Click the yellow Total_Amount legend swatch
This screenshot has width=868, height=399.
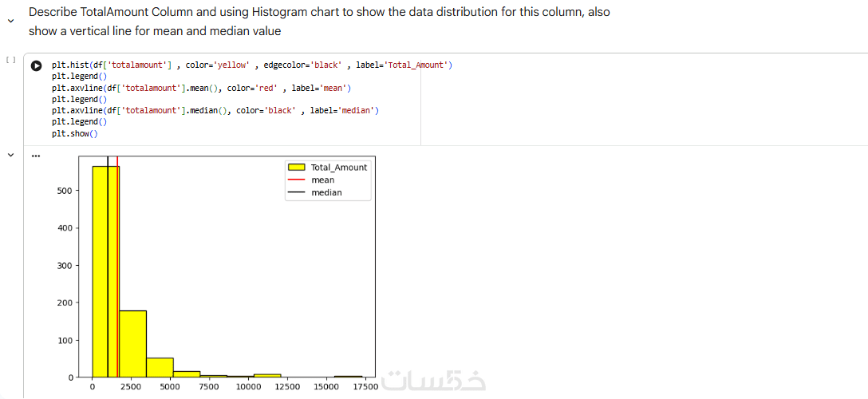(297, 168)
